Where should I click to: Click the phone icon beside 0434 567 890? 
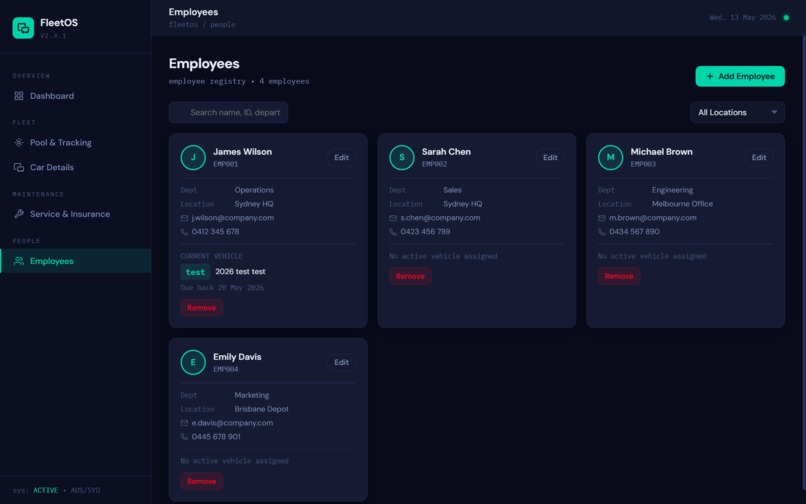pyautogui.click(x=601, y=232)
